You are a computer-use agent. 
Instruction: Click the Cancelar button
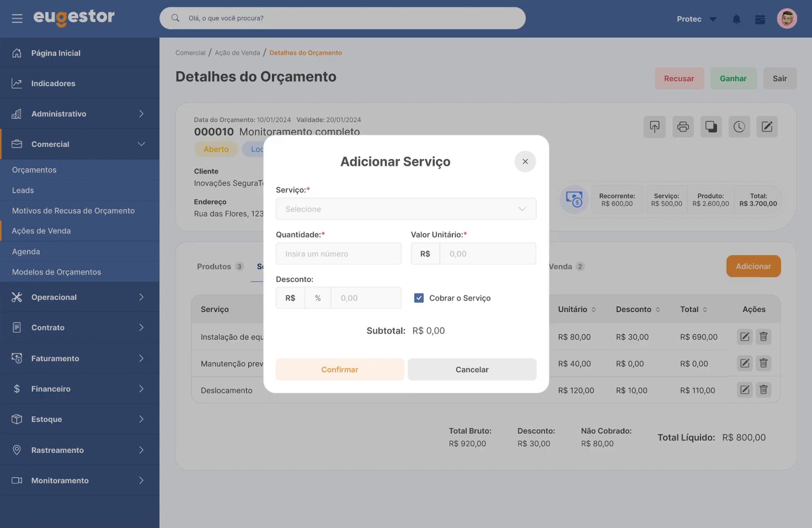point(472,370)
